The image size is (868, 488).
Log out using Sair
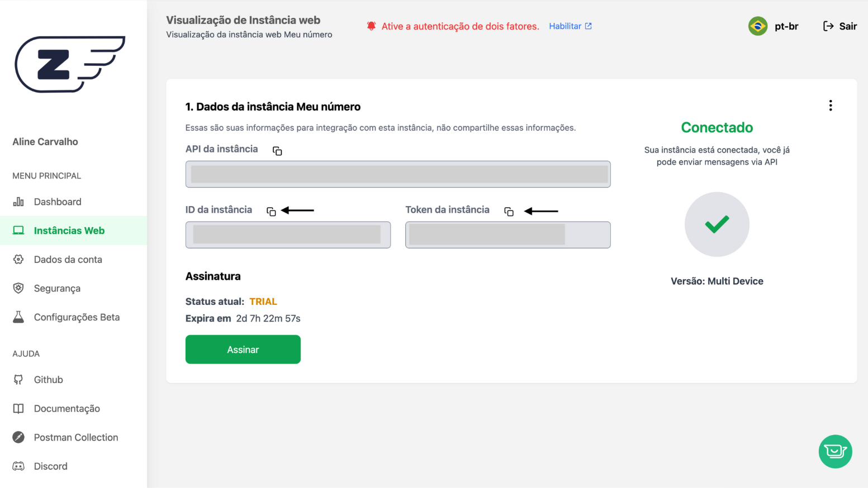pyautogui.click(x=840, y=26)
